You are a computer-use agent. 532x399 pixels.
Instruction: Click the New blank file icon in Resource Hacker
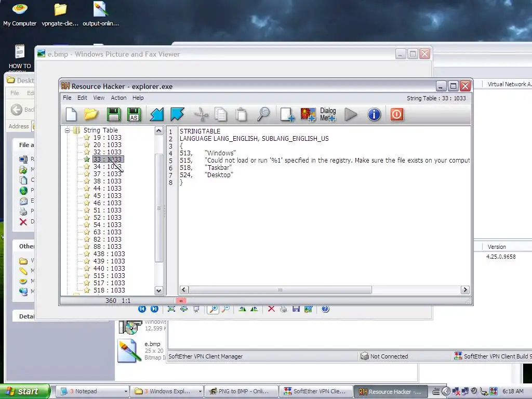(71, 114)
